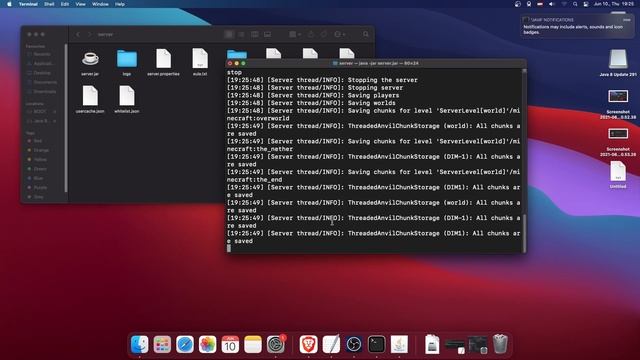Open OBS from the Dock
Screen dimensions: 640x360
(353, 344)
